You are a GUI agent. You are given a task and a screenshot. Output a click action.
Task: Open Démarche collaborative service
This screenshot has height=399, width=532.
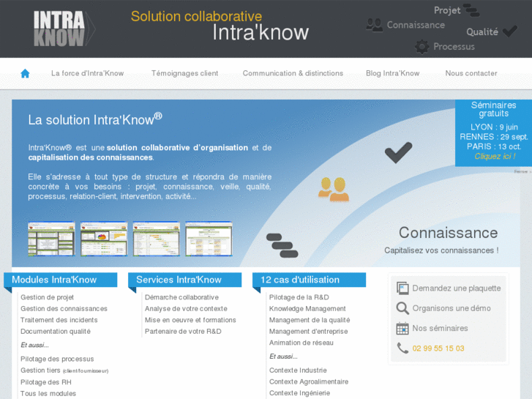coord(182,297)
